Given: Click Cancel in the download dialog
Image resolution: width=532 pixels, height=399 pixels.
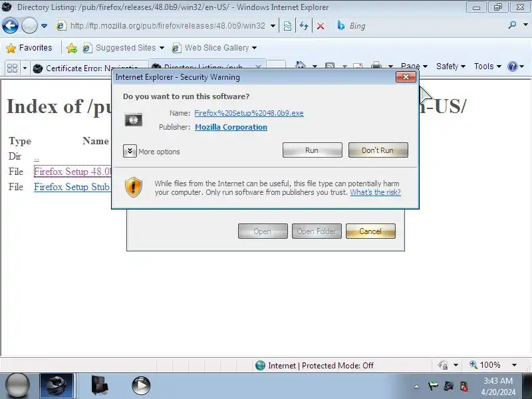Looking at the screenshot, I should point(370,231).
